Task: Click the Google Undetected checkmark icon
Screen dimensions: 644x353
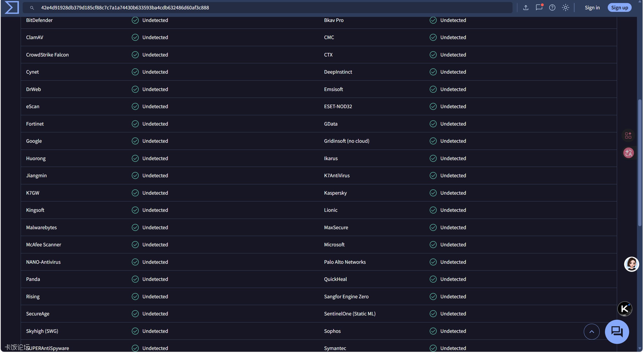Action: coord(135,141)
